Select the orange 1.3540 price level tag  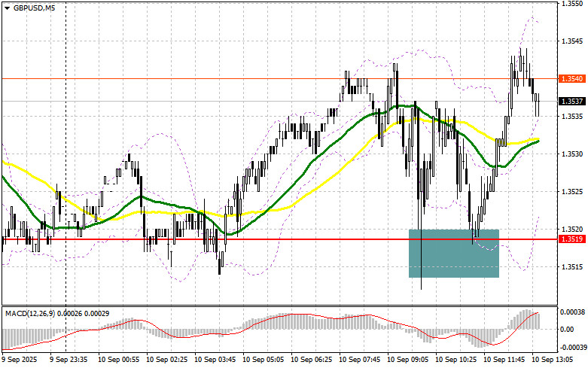click(x=572, y=79)
